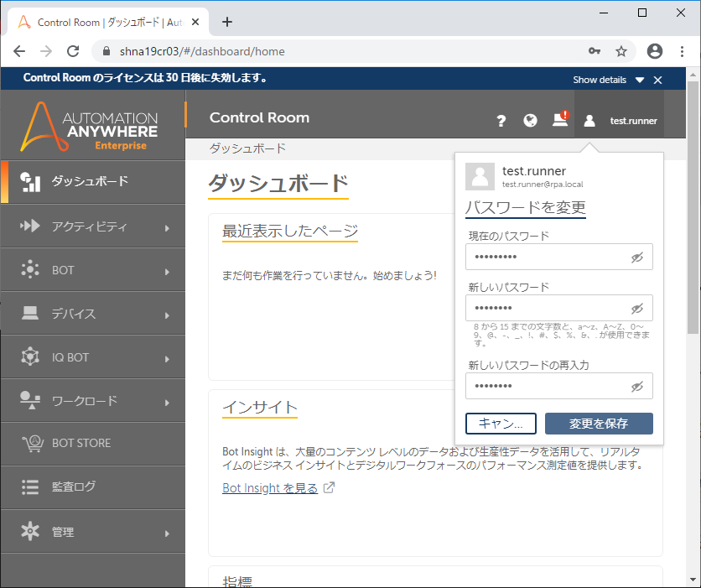Click the アクティビティ fast-forward icon
This screenshot has height=588, width=701.
[x=30, y=226]
